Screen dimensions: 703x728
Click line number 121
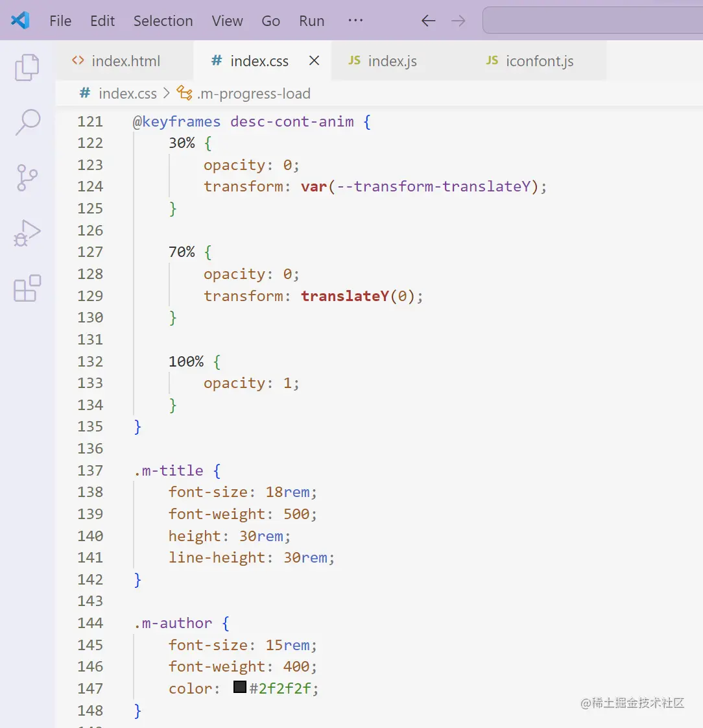tap(90, 121)
